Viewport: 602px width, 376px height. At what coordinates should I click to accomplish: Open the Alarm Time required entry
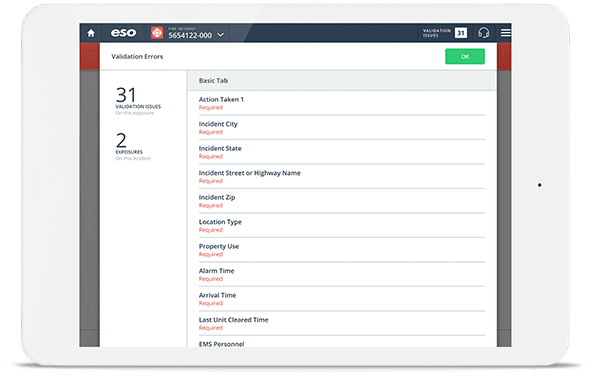click(x=342, y=275)
